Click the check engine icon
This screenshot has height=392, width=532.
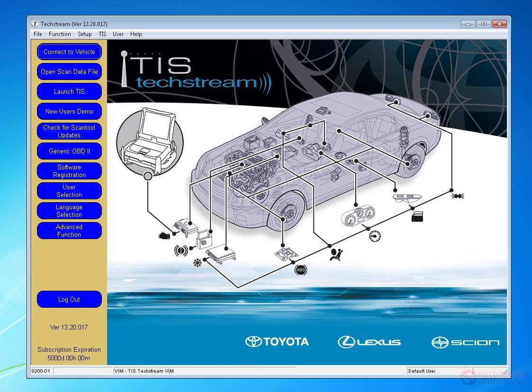(164, 235)
